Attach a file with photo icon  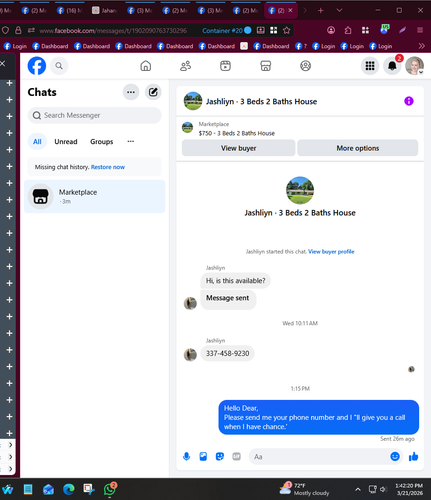[x=203, y=456]
